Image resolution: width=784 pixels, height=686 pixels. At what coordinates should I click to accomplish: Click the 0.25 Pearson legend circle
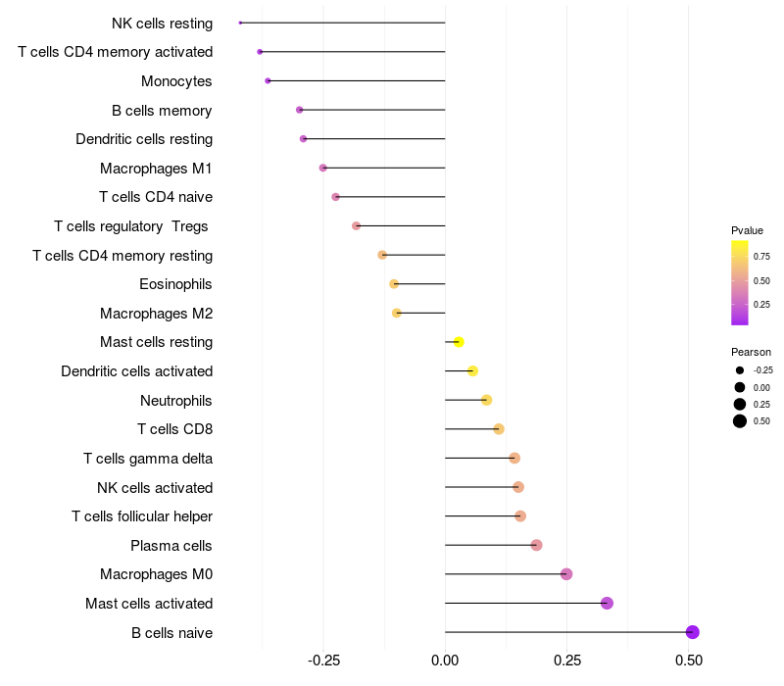(740, 404)
